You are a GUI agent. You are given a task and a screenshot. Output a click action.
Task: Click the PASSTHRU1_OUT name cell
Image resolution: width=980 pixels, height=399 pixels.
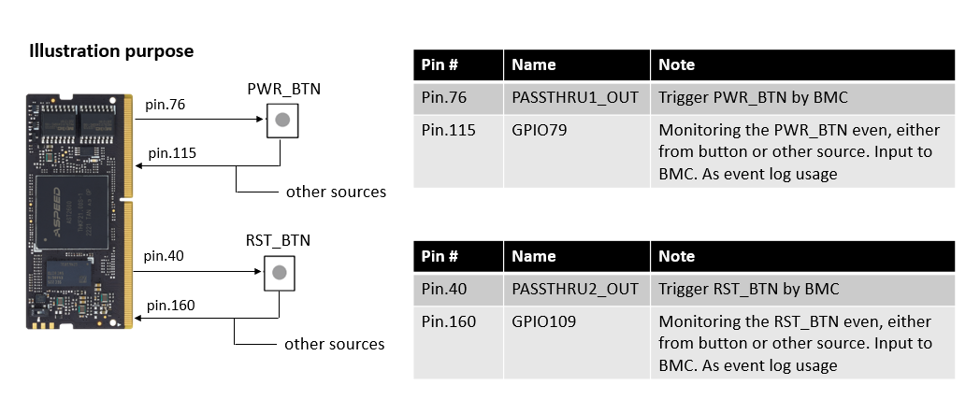[x=573, y=96]
